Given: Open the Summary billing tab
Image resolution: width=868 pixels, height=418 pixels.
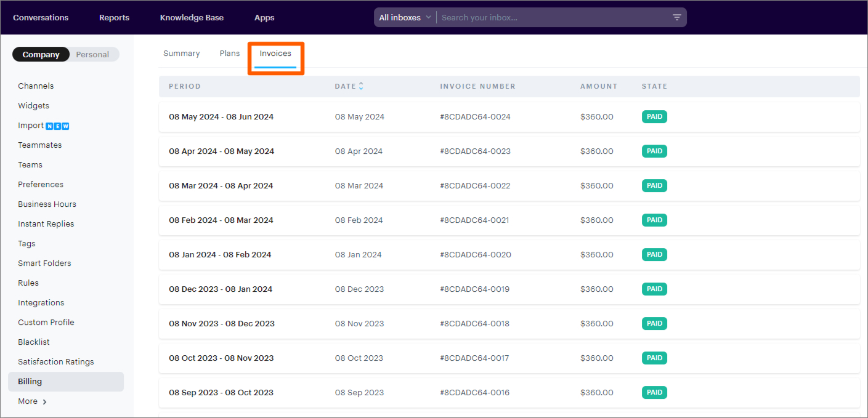Looking at the screenshot, I should (181, 54).
